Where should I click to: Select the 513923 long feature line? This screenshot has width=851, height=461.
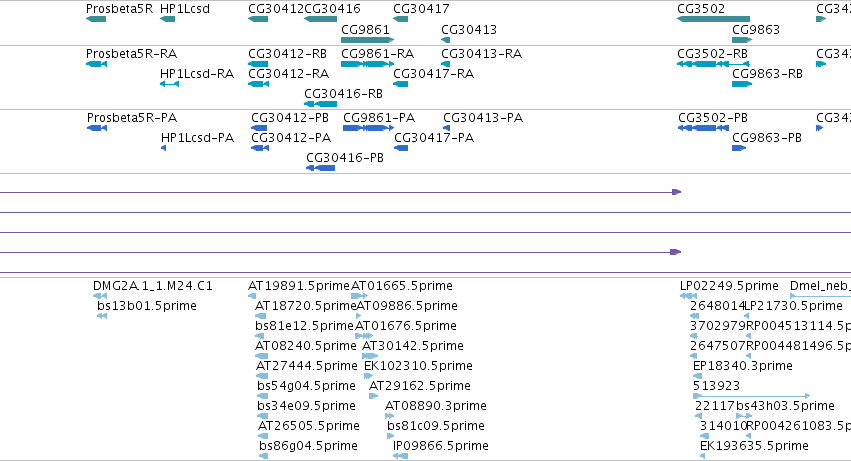point(752,396)
